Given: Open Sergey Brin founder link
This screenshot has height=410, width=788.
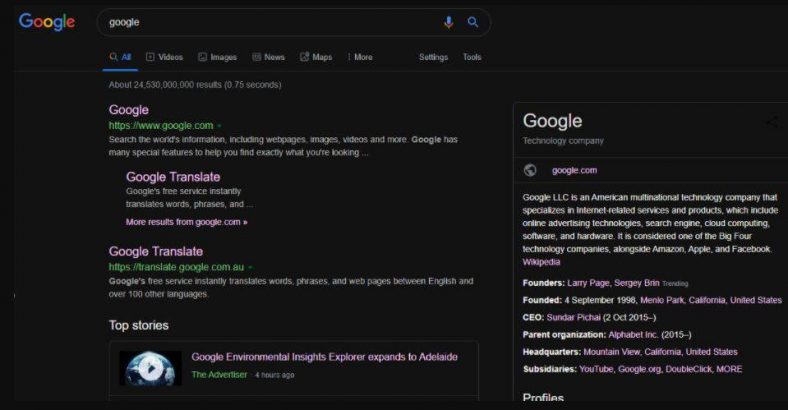Looking at the screenshot, I should pos(637,283).
